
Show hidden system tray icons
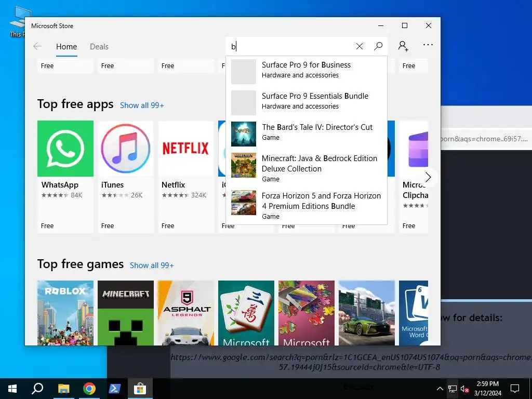tap(440, 389)
